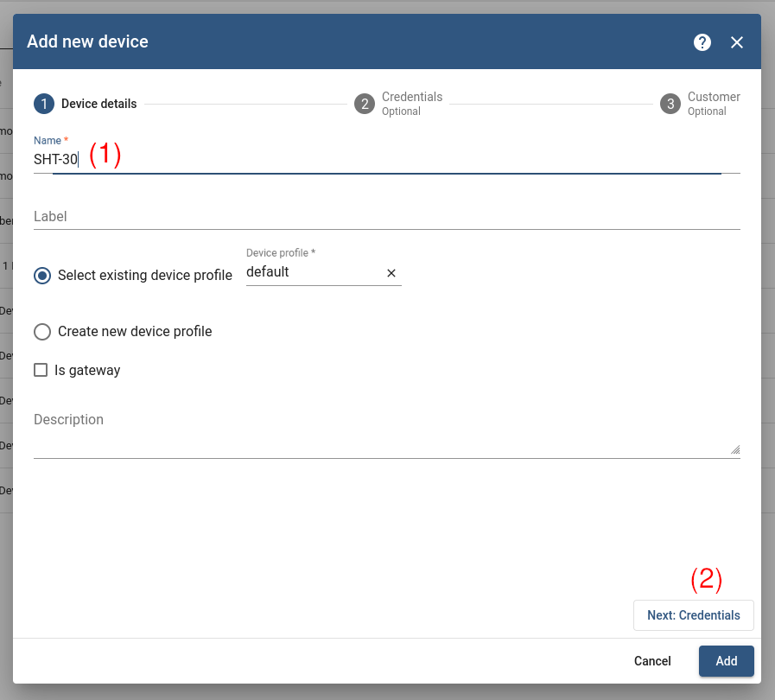
Task: Select existing device profile radio button
Action: pyautogui.click(x=42, y=276)
